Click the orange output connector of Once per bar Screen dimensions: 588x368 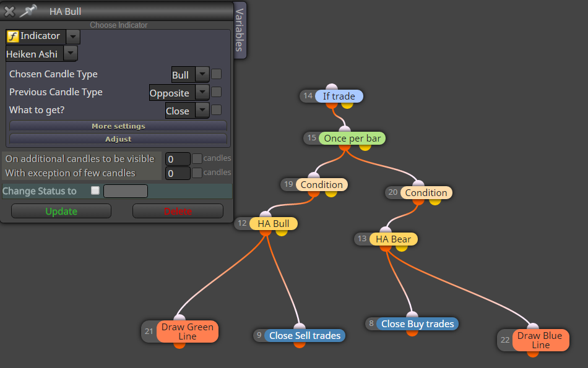345,147
